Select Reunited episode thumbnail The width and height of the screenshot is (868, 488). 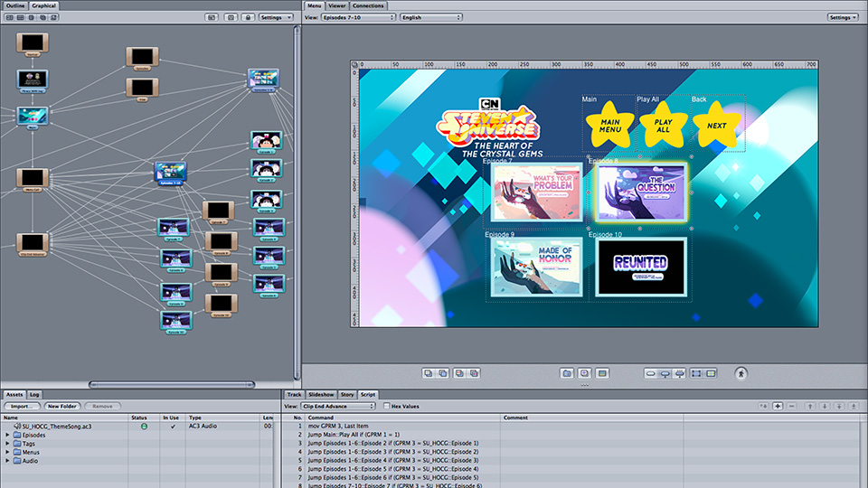click(x=641, y=267)
